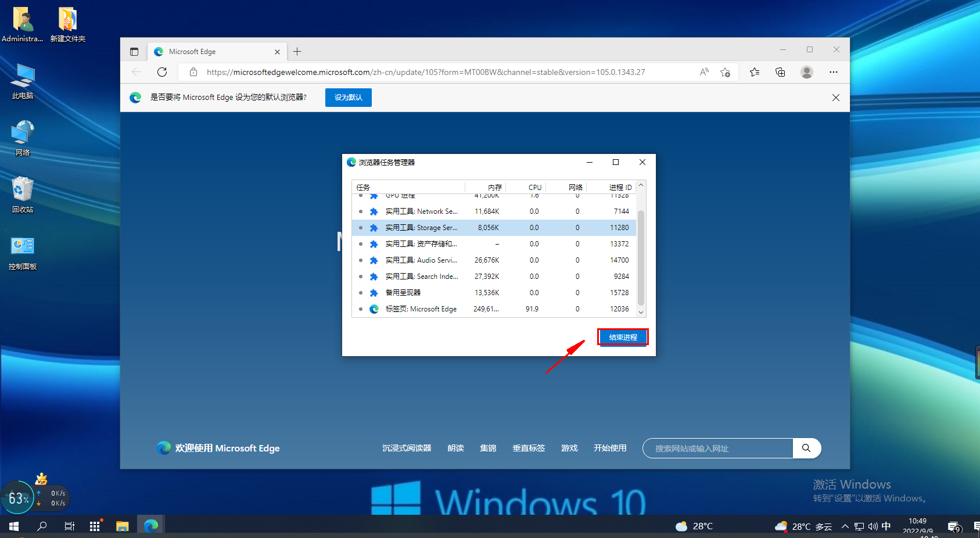Open the 开始使用 link
Screen dimensions: 980x538
tap(610, 448)
